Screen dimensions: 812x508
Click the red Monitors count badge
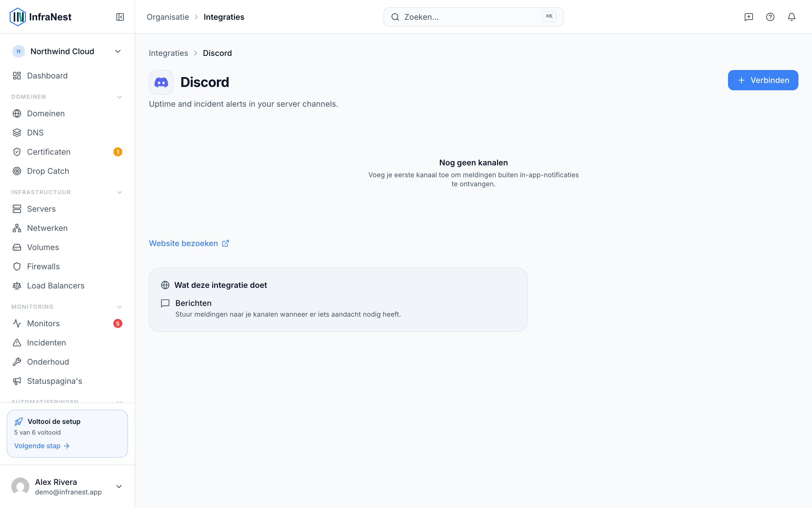(x=118, y=323)
